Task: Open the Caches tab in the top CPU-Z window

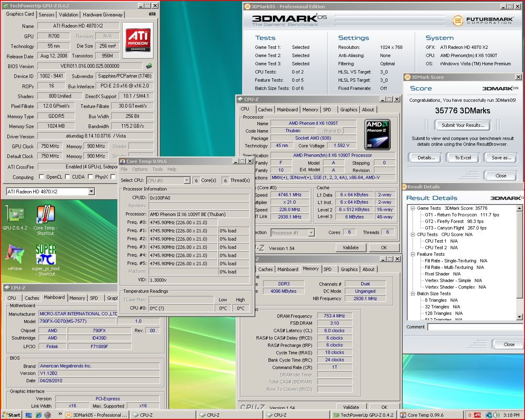Action: [x=265, y=110]
